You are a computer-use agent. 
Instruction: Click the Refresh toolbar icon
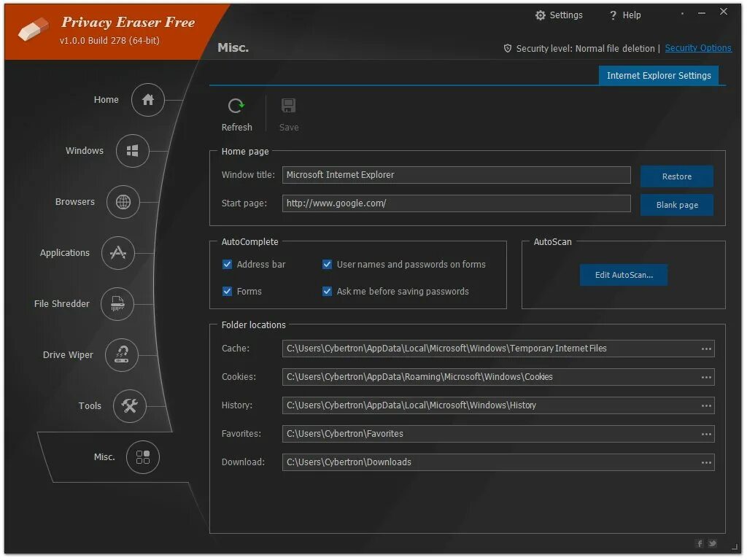coord(236,106)
